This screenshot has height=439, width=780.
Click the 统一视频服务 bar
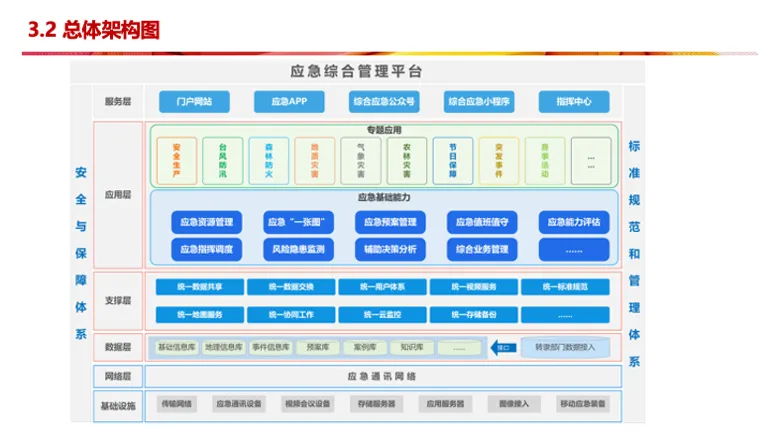point(474,287)
